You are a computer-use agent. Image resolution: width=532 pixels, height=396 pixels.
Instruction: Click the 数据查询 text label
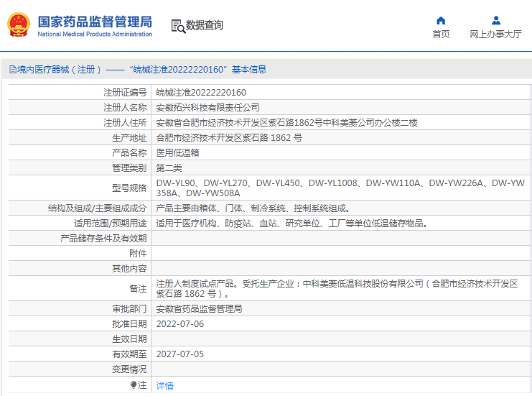point(205,26)
